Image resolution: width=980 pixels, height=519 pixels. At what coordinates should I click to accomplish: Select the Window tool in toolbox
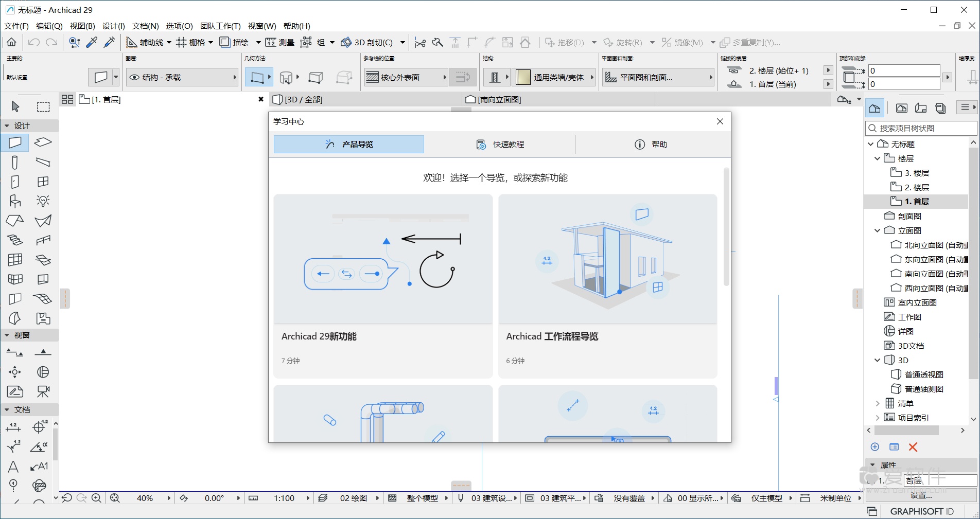click(x=43, y=182)
